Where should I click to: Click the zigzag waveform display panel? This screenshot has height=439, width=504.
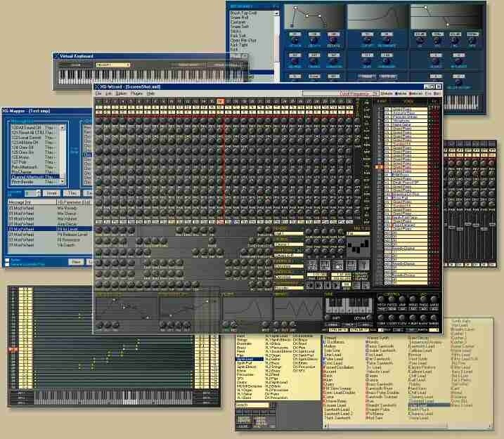(x=298, y=309)
